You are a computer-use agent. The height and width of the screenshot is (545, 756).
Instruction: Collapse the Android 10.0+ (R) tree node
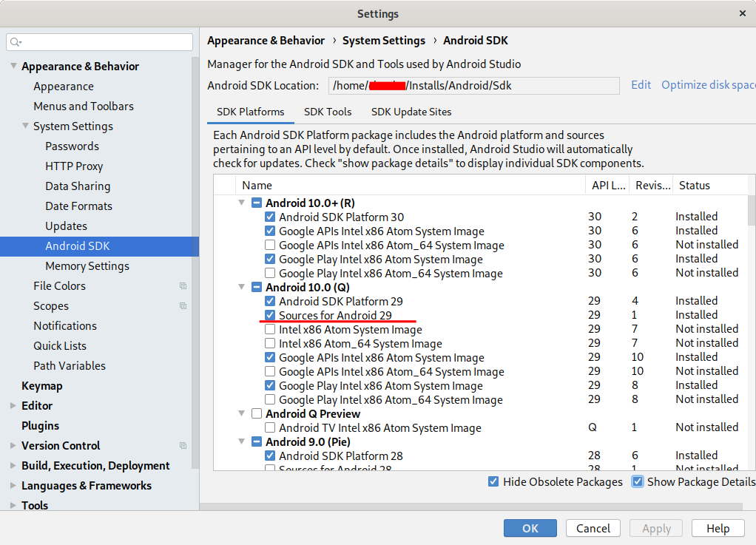pyautogui.click(x=241, y=203)
